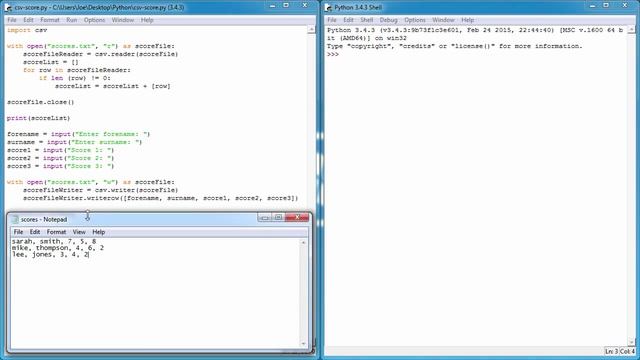Click the 'lee, jones, 3, 4, 2' row
The image size is (640, 360).
click(x=50, y=254)
